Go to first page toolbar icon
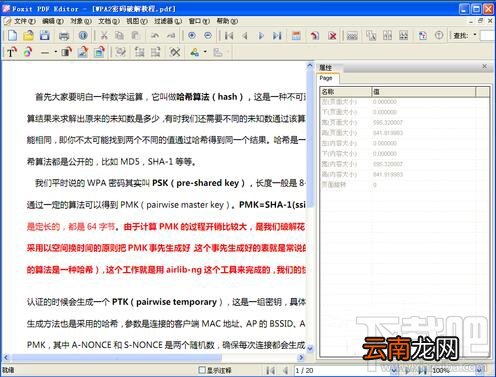Viewport: 496px width, 377px height. 229,36
